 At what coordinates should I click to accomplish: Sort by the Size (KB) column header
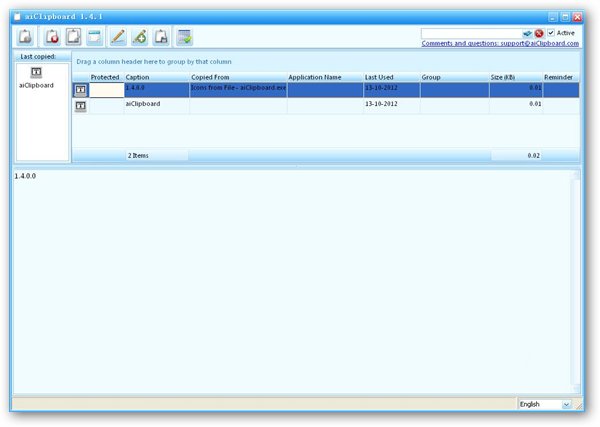pos(516,77)
